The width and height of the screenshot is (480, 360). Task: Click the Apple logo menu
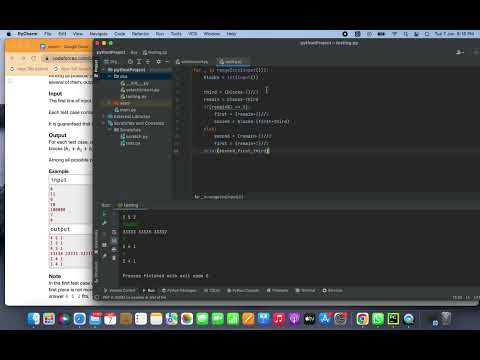tap(9, 34)
